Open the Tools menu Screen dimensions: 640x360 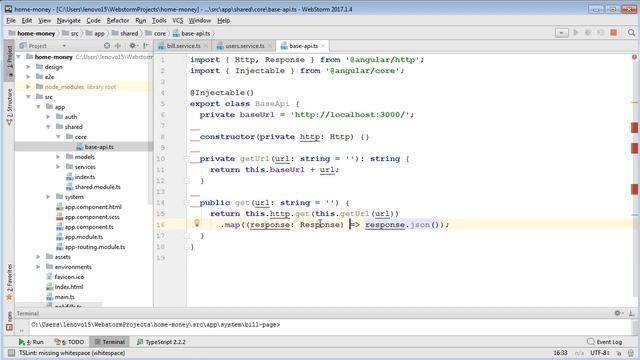(159, 20)
